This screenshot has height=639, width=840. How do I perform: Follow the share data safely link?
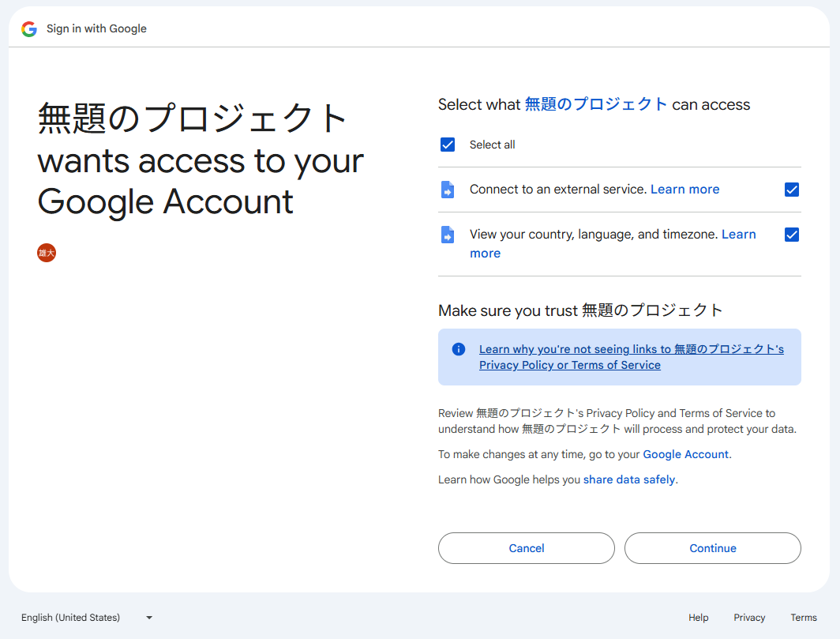click(x=628, y=479)
